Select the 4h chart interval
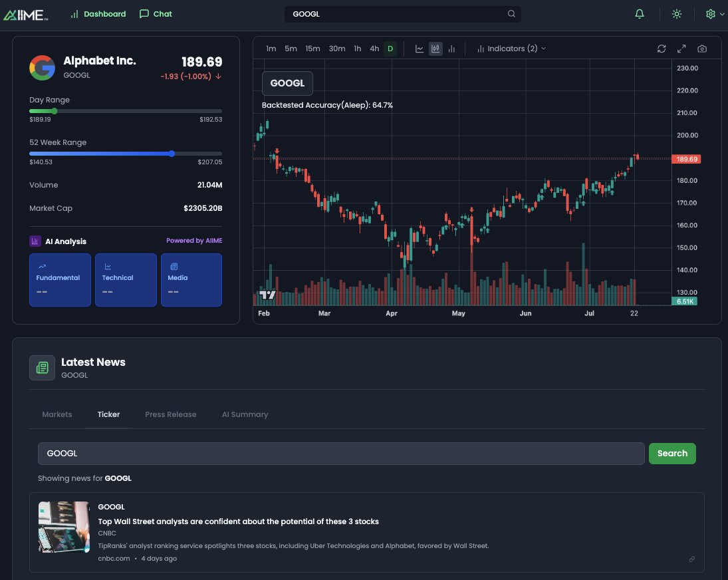 374,49
